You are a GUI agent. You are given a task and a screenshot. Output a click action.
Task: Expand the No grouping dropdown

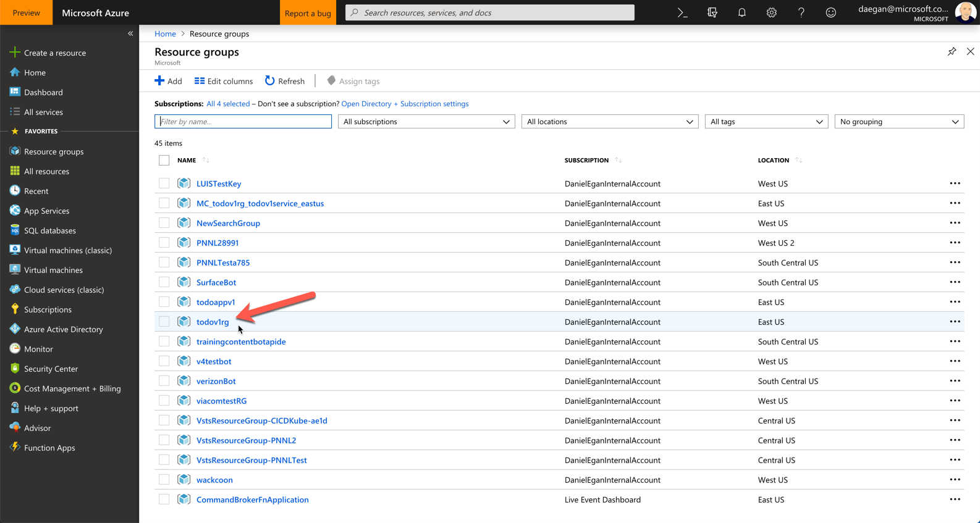click(899, 122)
